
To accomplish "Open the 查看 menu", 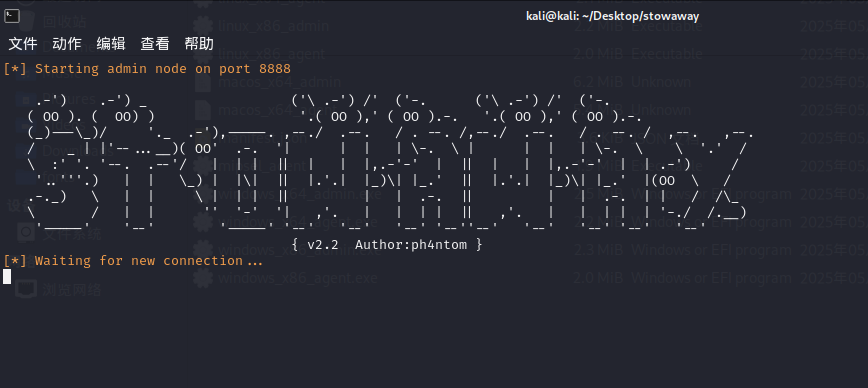I will point(155,44).
